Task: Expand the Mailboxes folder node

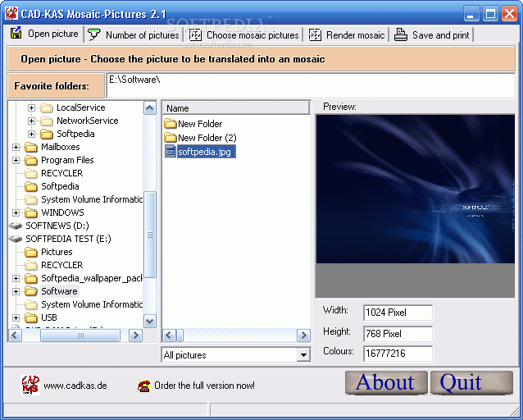Action: pos(16,147)
